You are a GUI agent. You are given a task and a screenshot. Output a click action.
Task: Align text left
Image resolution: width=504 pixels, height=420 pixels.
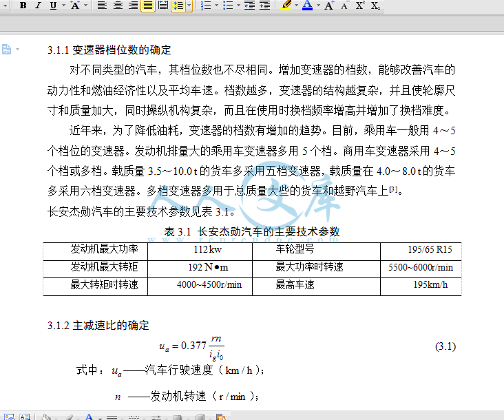click(102, 5)
